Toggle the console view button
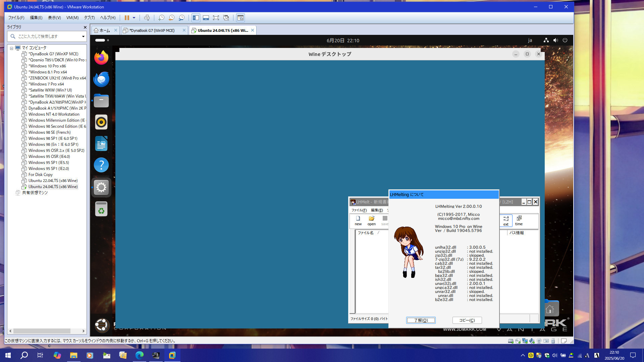 point(240,18)
